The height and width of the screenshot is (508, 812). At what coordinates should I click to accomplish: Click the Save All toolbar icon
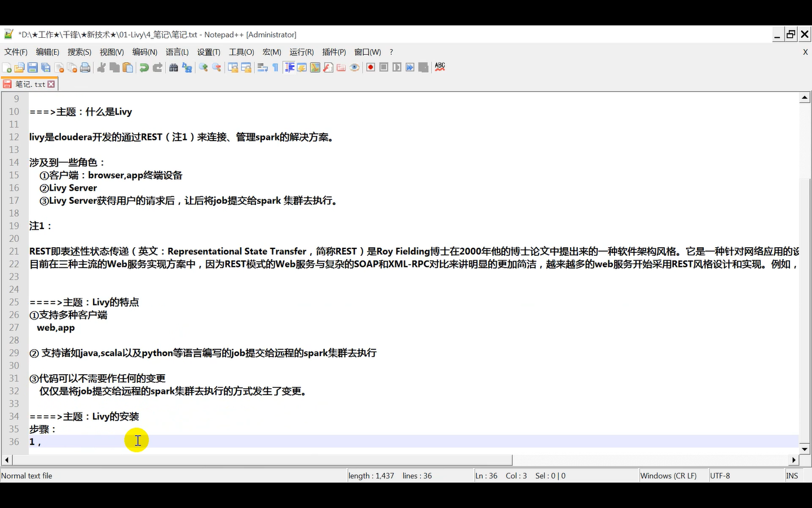point(46,67)
